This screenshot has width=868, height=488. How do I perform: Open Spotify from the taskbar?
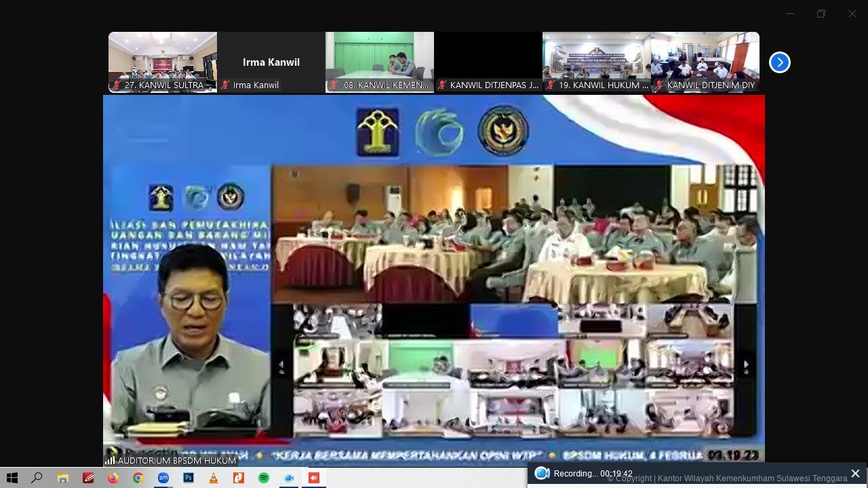[264, 478]
